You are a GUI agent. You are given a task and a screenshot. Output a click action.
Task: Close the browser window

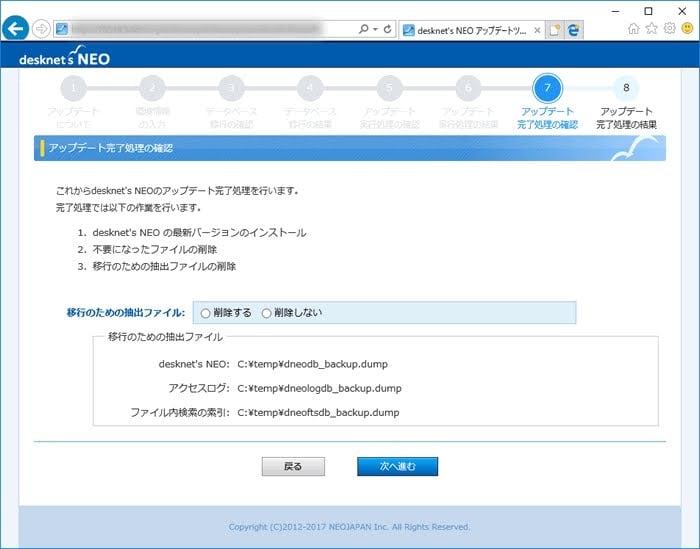coord(682,11)
